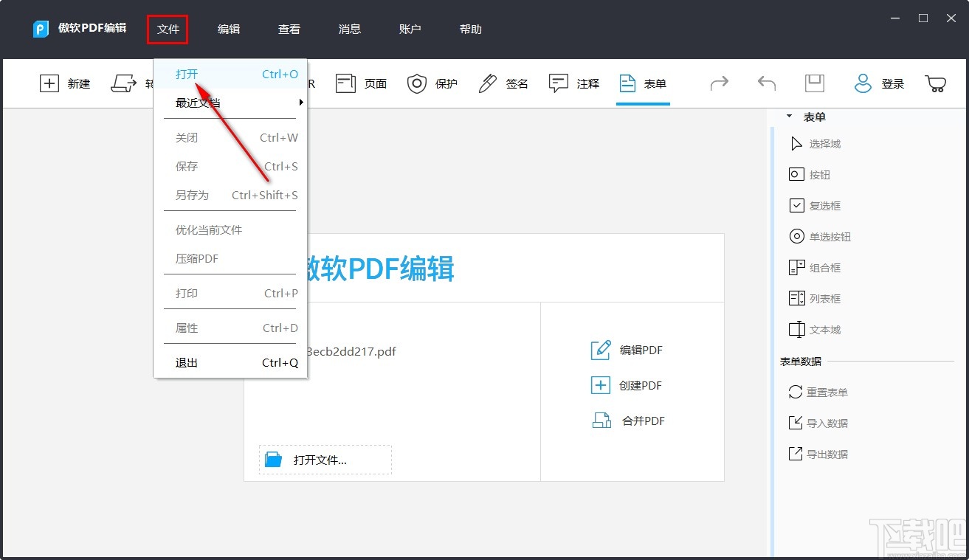The height and width of the screenshot is (560, 969).
Task: Close the PDF editor window
Action: click(x=951, y=18)
